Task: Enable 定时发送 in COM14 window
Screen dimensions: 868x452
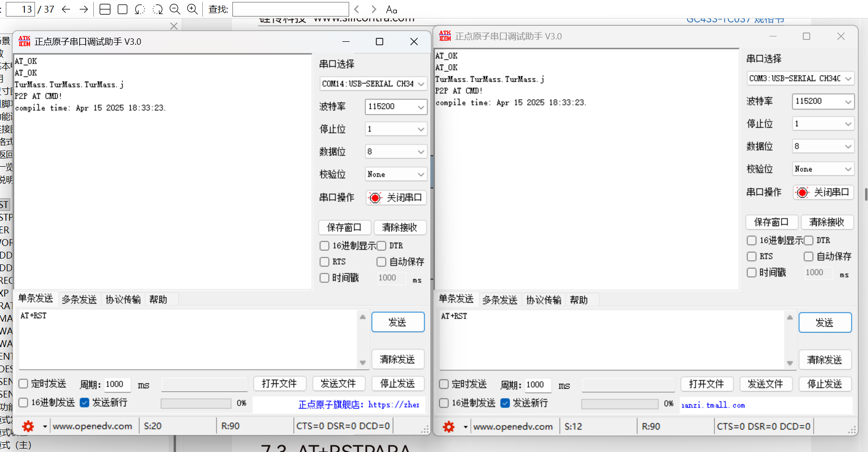Action: click(x=23, y=384)
